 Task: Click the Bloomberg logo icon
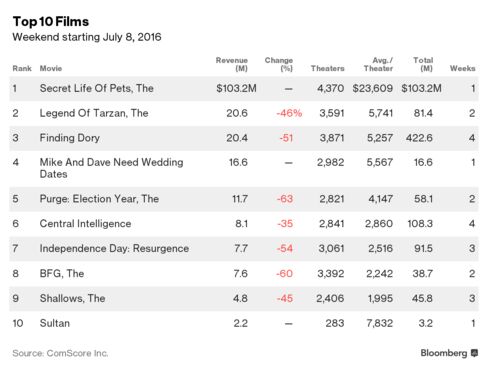pyautogui.click(x=474, y=353)
